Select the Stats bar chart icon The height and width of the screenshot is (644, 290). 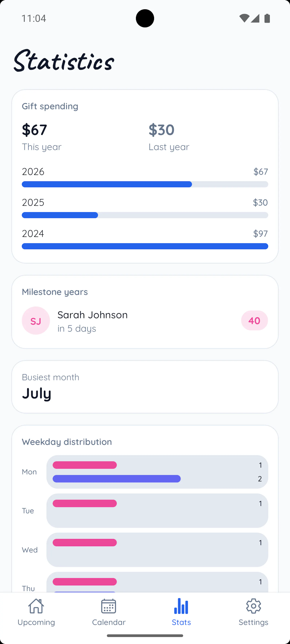tap(181, 606)
